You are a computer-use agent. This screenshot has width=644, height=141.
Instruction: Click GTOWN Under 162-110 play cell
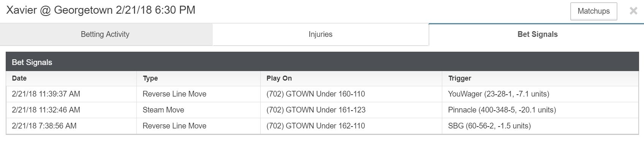click(x=351, y=126)
